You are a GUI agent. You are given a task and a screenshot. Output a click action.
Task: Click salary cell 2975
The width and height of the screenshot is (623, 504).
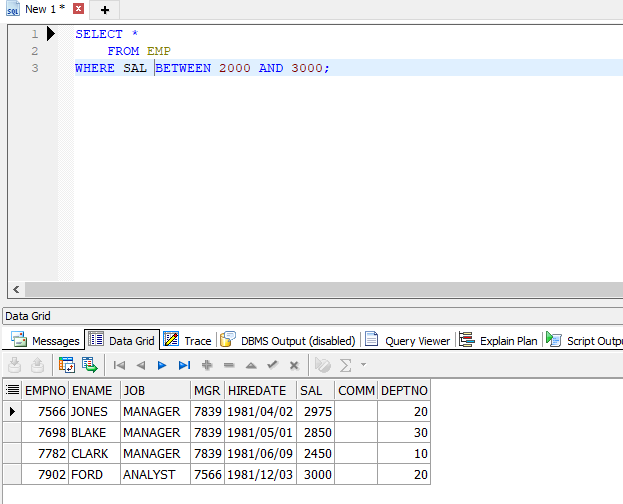315,411
